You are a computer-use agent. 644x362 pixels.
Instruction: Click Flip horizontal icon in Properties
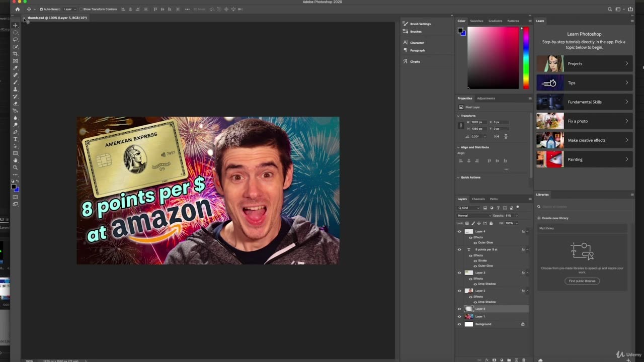click(x=497, y=136)
